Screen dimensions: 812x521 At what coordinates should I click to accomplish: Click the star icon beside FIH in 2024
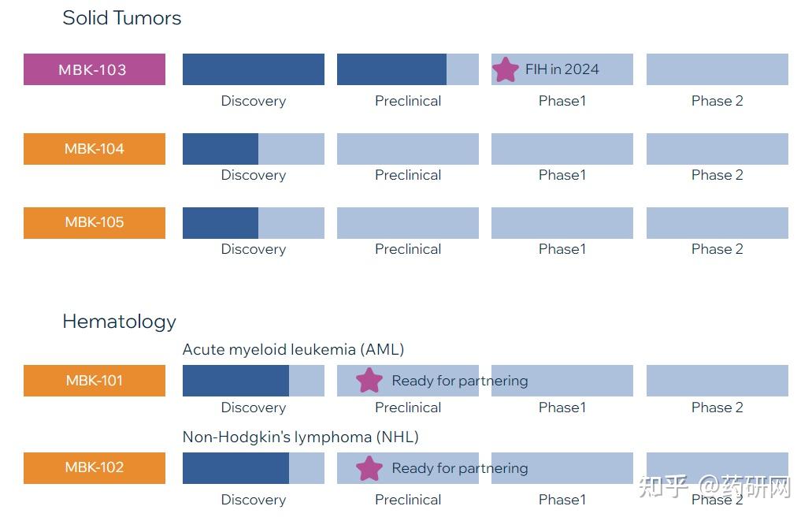tap(505, 69)
